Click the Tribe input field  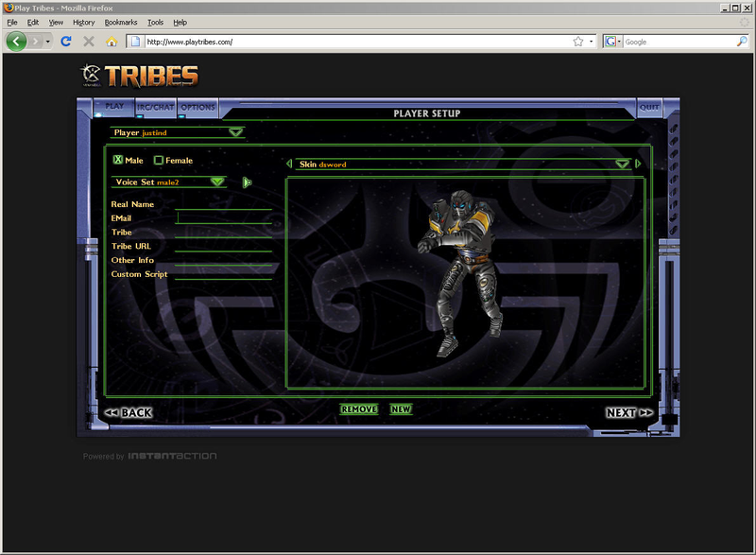223,233
